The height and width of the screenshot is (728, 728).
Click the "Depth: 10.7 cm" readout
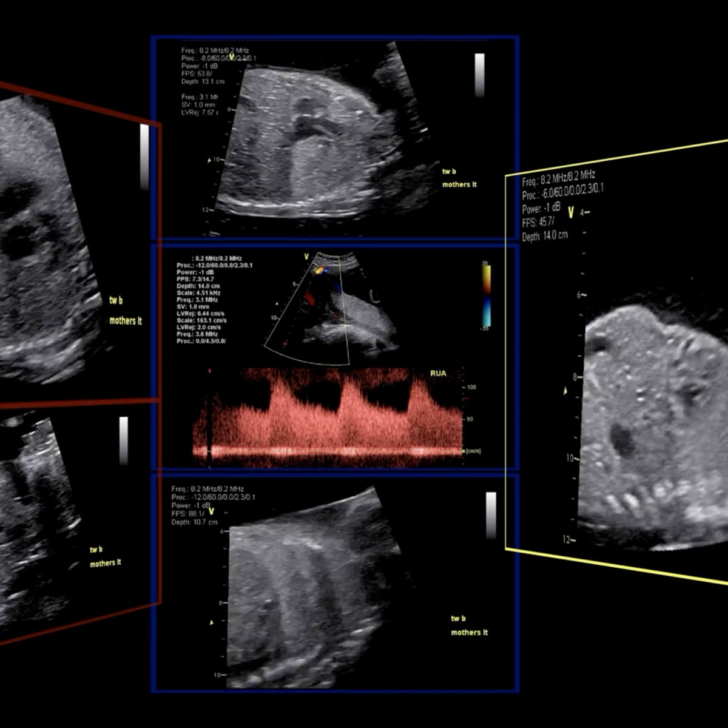click(x=194, y=522)
